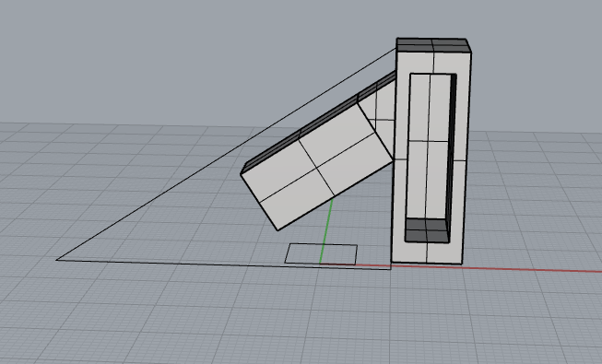Click the dark top face of the vertical frame
The image size is (602, 364).
[433, 45]
